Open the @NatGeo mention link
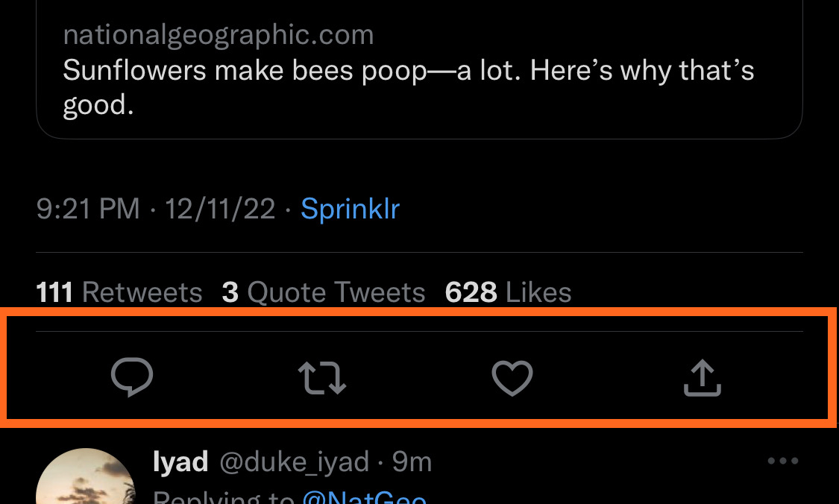 (365, 498)
